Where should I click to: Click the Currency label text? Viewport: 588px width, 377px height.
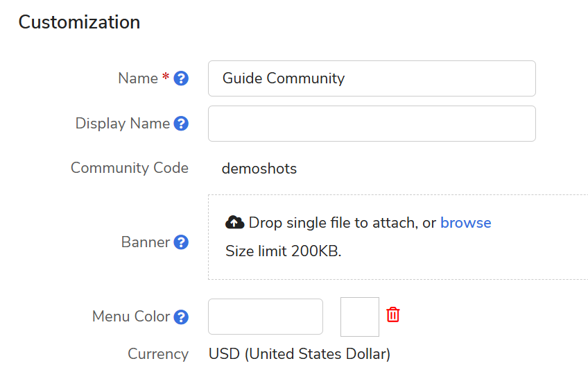(x=158, y=354)
